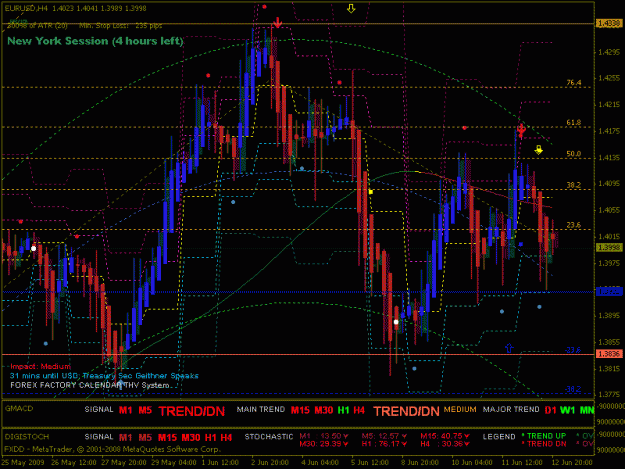Click the 'Min. Stop Loss: 235 pips' text
Screen dimensions: 625x469
(x=121, y=26)
